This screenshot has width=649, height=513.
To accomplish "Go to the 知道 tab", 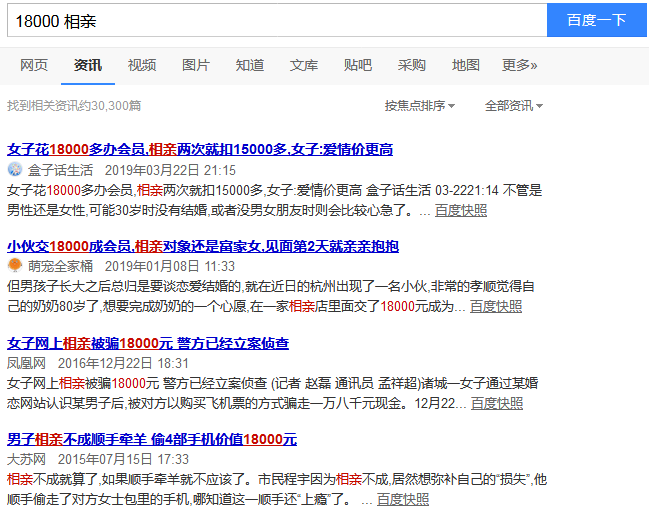I will 250,65.
